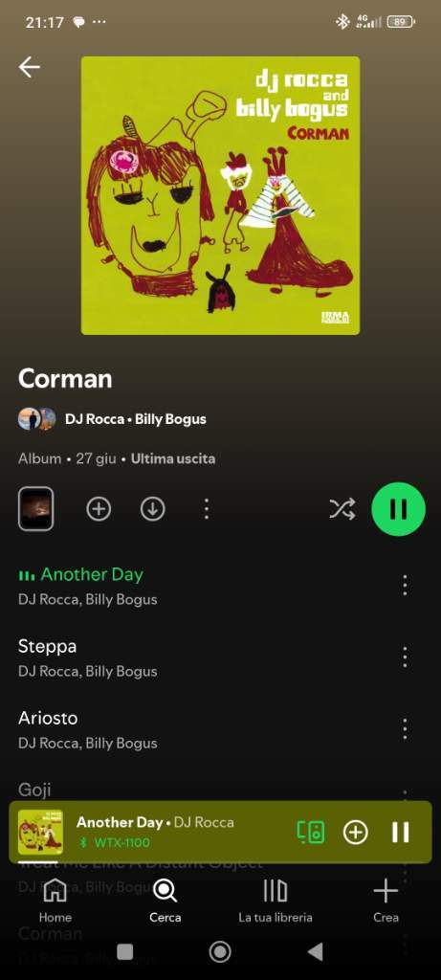The height and width of the screenshot is (980, 441).
Task: Add Corman album to library
Action: pos(99,509)
